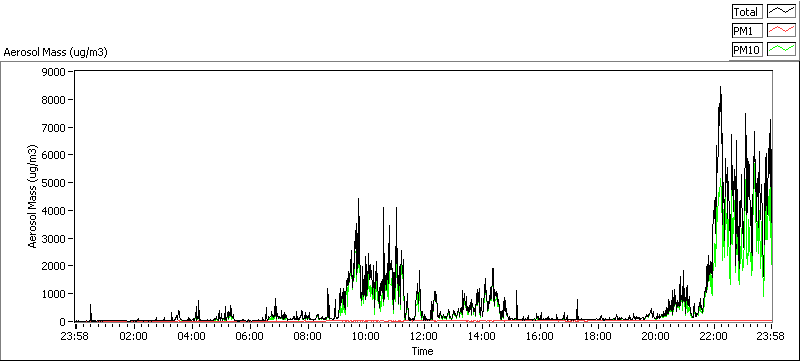Click the 22:00 time tick label
This screenshot has height=361, width=800.
(x=713, y=337)
